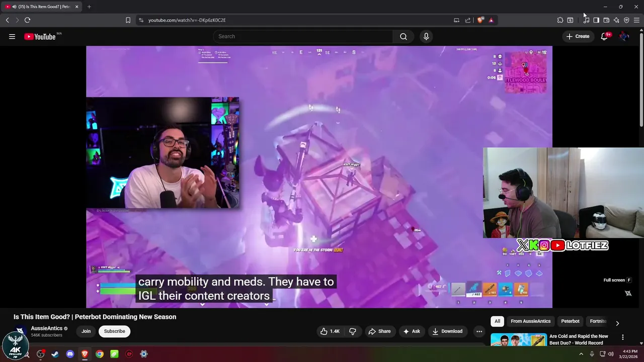Select the 'All' filter chip

pos(497,321)
